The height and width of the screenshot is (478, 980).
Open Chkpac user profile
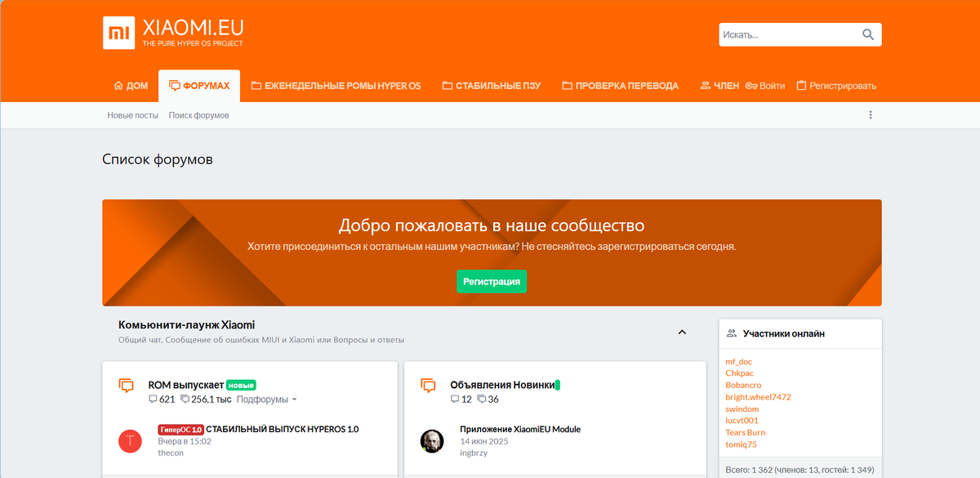740,373
